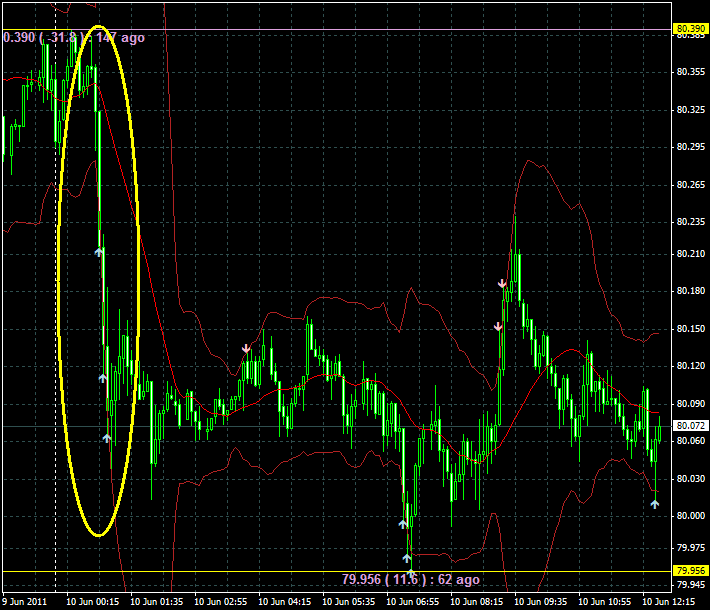Click the '10 Jun 06:55' time axis label
This screenshot has width=710, height=610.
[412, 601]
